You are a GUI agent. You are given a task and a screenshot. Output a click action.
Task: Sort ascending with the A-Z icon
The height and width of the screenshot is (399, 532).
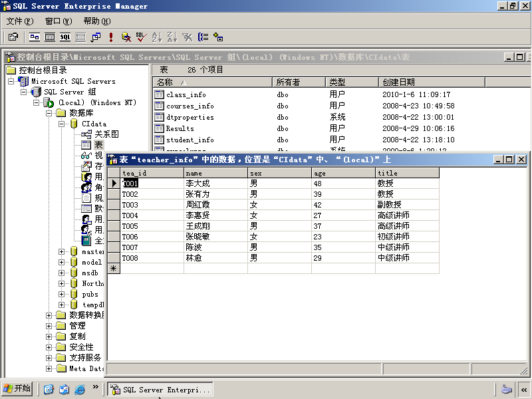coord(157,37)
